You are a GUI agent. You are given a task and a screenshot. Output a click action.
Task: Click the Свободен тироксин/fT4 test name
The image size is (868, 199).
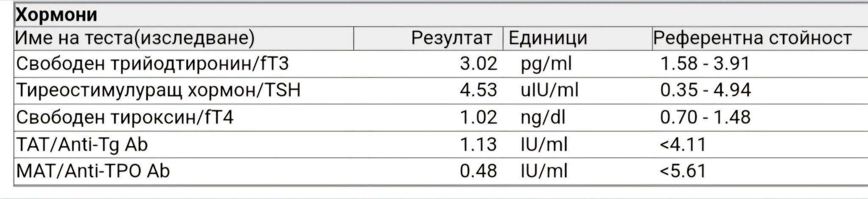(x=125, y=117)
